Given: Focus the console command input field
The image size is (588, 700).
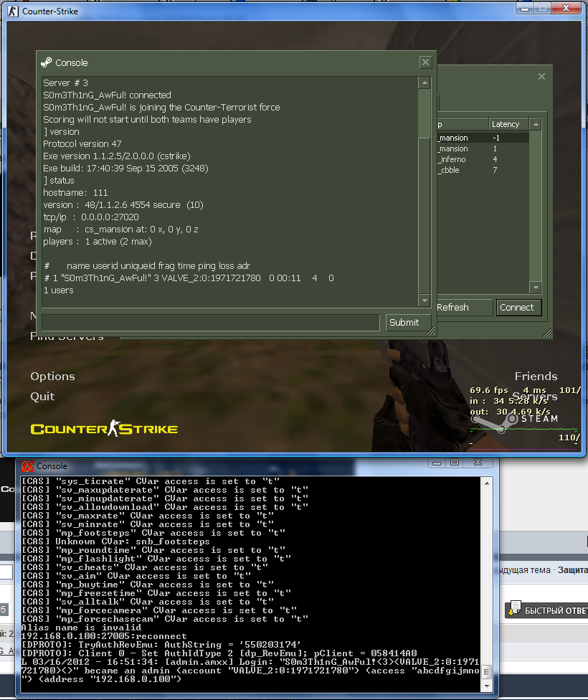Looking at the screenshot, I should (211, 322).
